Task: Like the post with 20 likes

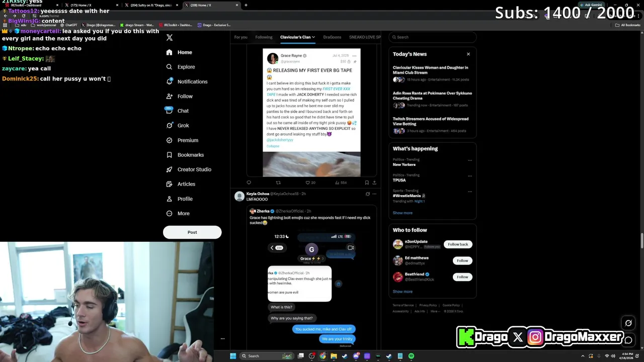Action: [310, 183]
